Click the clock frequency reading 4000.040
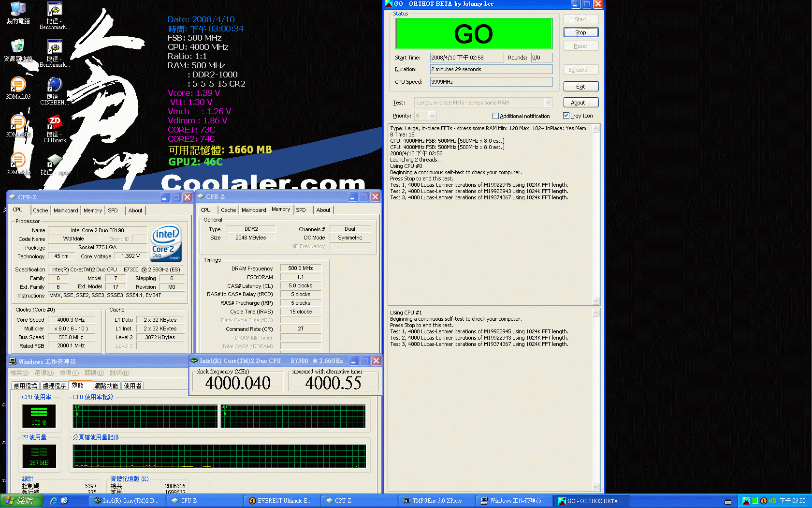Image resolution: width=812 pixels, height=508 pixels. click(x=238, y=383)
